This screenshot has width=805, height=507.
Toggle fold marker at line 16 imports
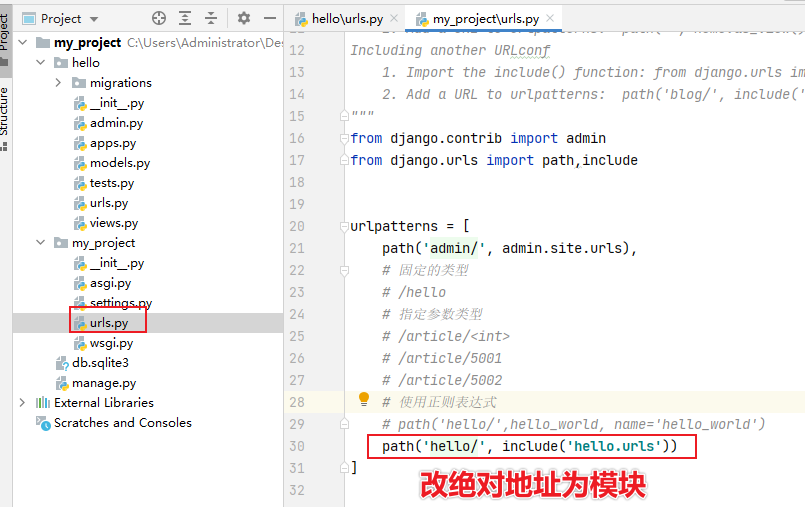tap(344, 138)
